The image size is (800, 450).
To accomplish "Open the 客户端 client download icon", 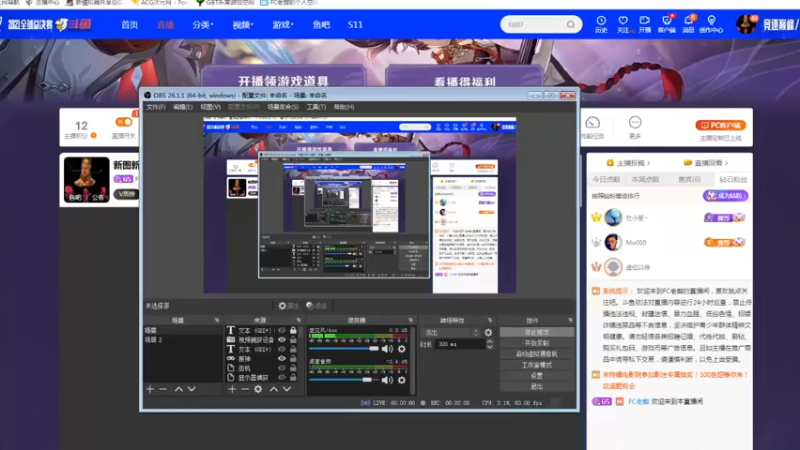I will [666, 24].
